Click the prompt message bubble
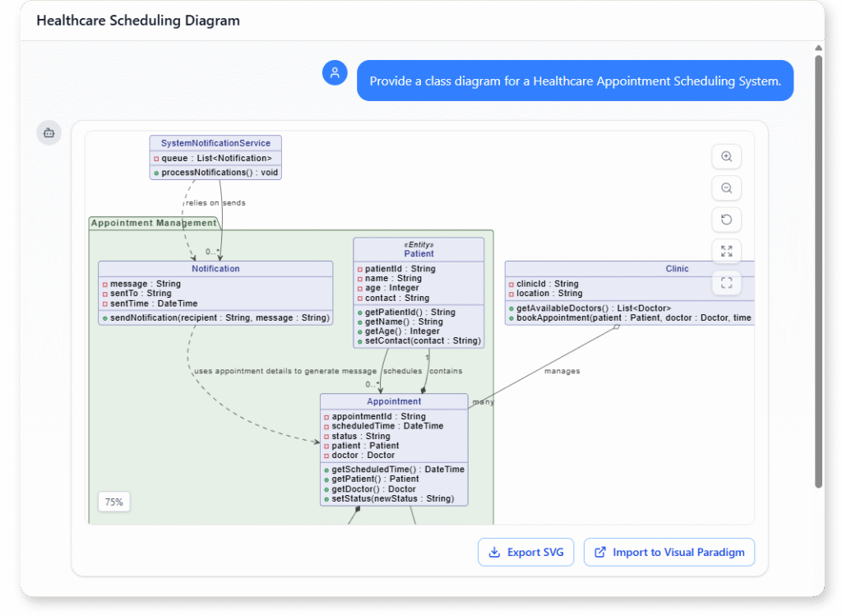 pos(575,81)
